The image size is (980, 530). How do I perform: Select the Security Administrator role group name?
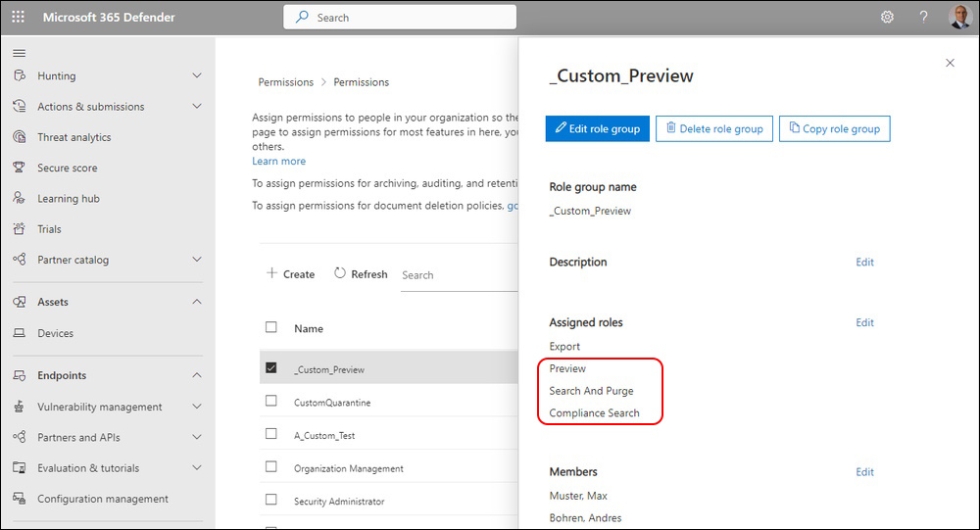339,502
